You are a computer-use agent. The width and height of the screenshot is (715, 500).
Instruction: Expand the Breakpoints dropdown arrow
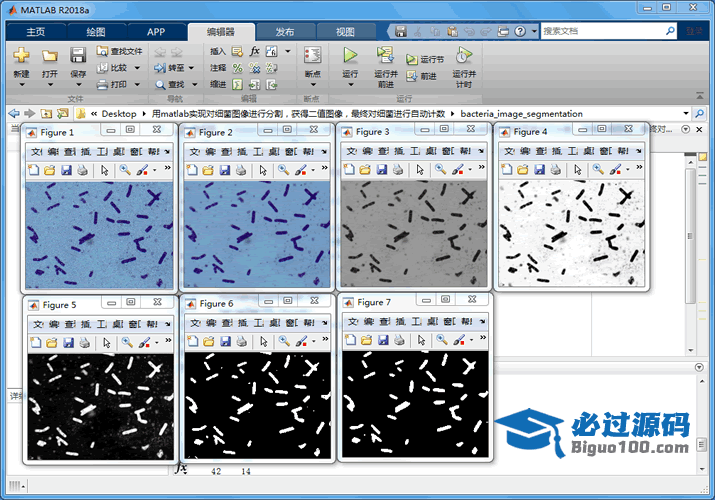point(313,85)
